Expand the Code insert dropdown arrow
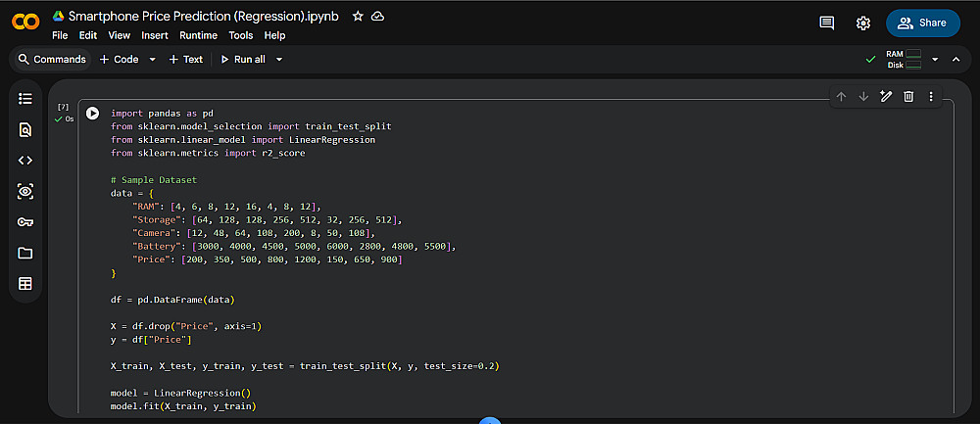980x424 pixels. (x=153, y=59)
